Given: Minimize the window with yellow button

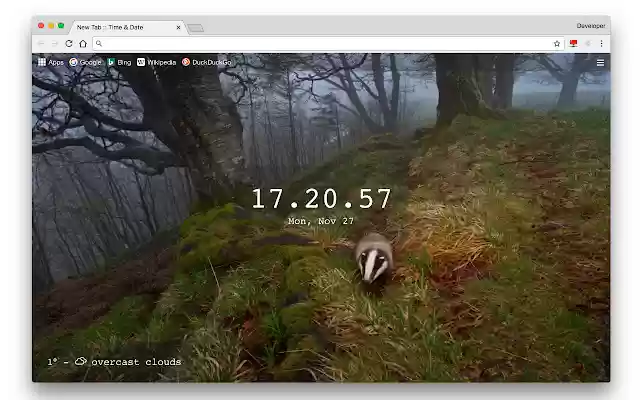Looking at the screenshot, I should (x=51, y=26).
